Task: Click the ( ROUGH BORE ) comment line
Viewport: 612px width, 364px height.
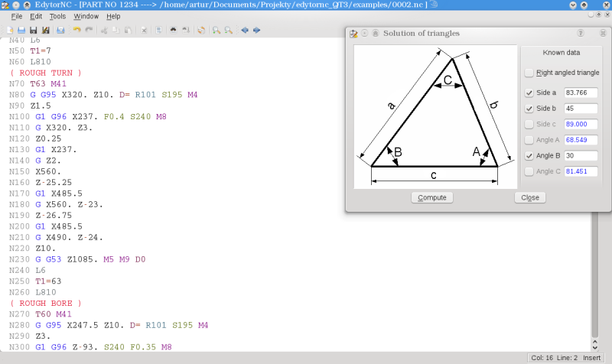Action: click(x=46, y=303)
